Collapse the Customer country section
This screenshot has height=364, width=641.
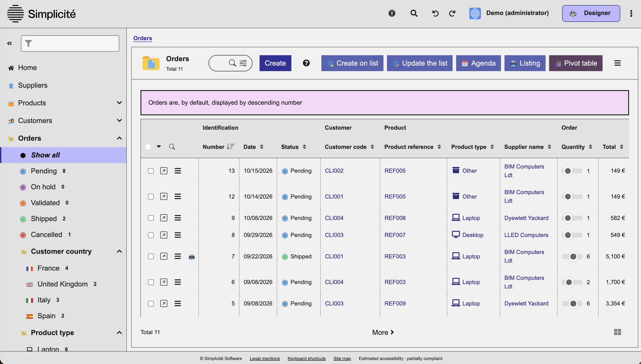(x=119, y=251)
